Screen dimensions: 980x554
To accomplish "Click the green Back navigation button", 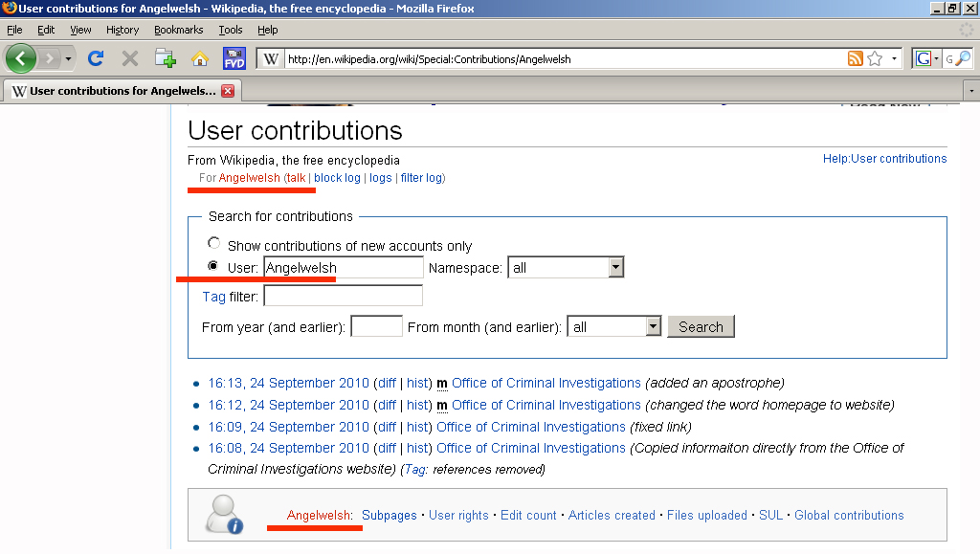I will [21, 58].
